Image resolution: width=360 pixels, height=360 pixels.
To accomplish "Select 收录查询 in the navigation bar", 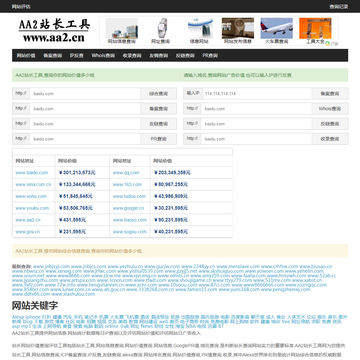I will click(132, 55).
